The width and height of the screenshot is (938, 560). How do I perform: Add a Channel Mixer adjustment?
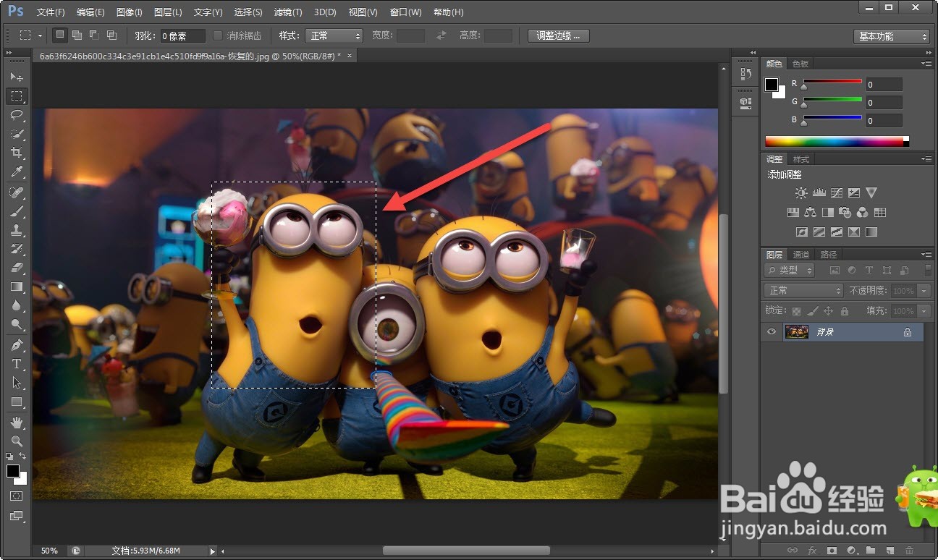862,213
